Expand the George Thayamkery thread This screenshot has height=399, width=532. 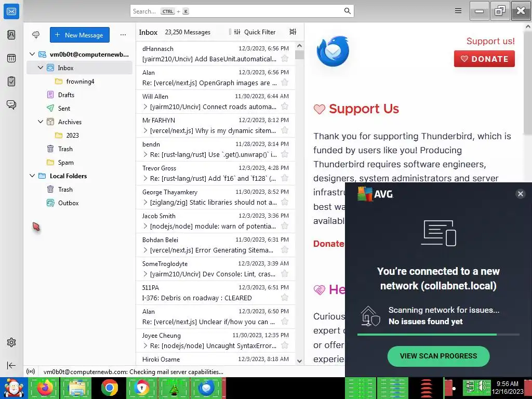point(145,203)
